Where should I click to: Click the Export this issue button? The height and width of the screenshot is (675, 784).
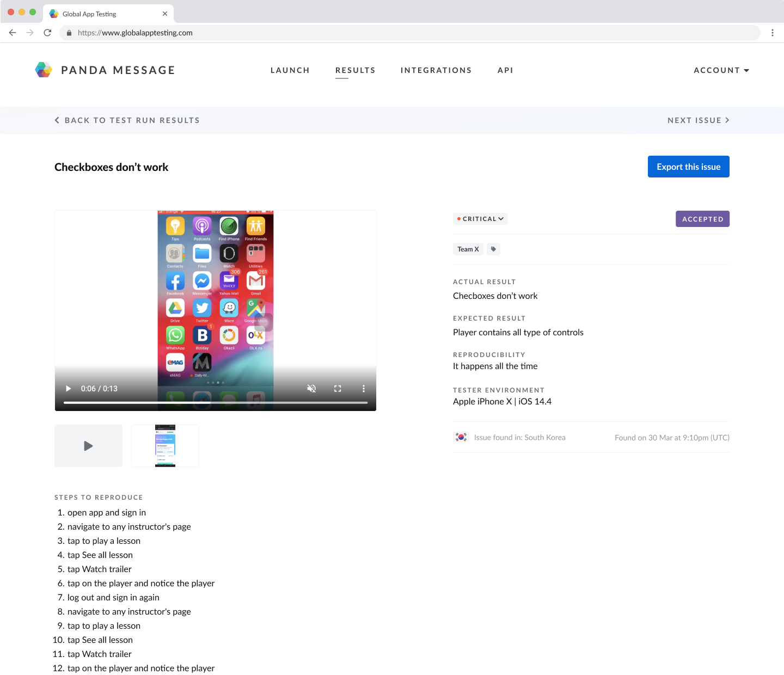pos(689,167)
